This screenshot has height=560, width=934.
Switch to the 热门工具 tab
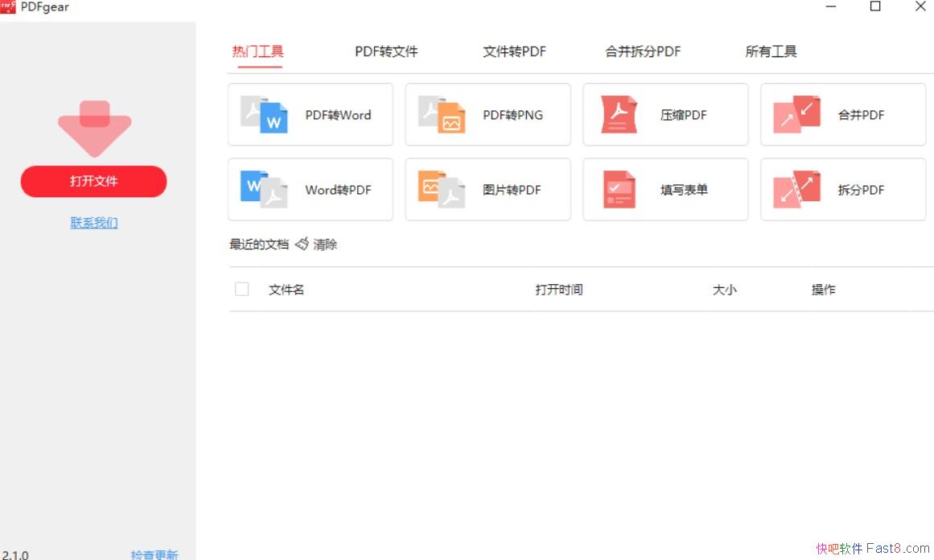(257, 51)
